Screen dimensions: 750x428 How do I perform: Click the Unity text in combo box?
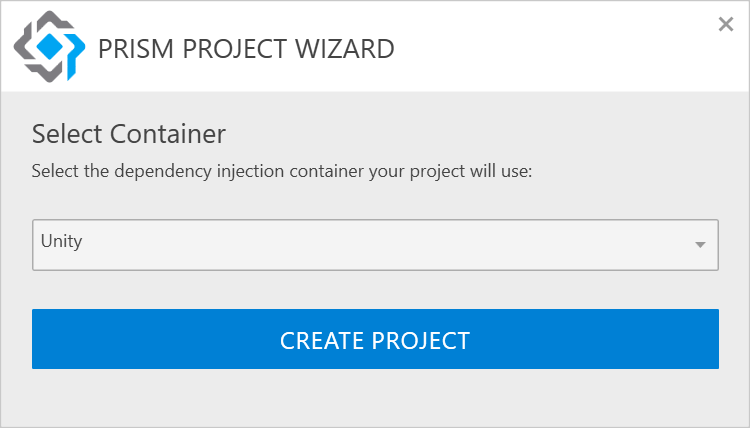[x=61, y=241]
